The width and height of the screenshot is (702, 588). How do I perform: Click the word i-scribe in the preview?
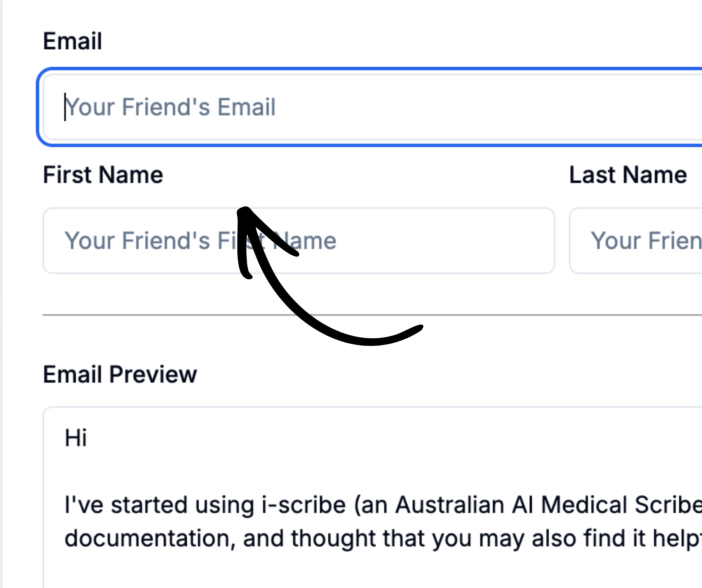click(x=303, y=504)
